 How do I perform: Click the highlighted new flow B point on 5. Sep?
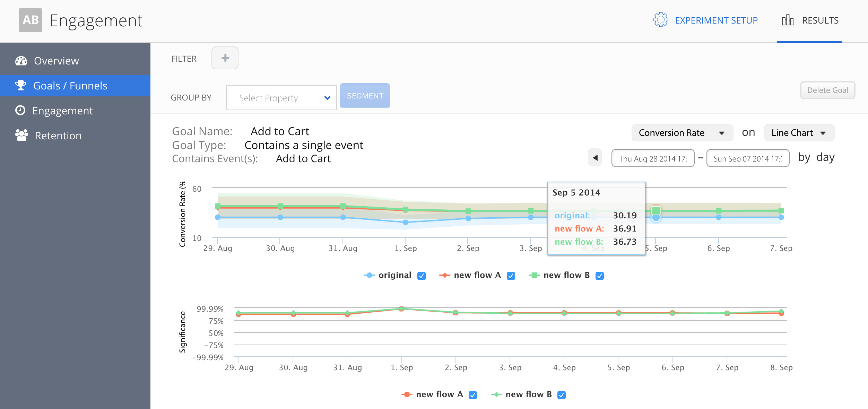(x=656, y=210)
